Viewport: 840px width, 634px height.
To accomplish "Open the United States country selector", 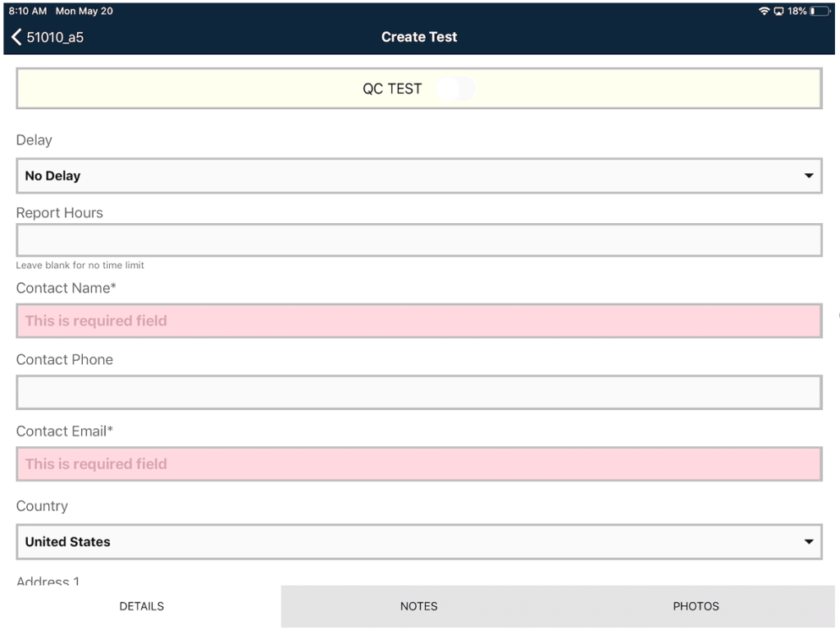I will point(419,542).
